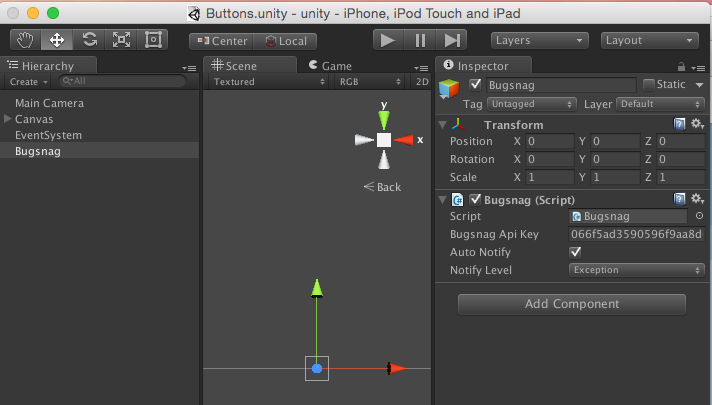
Task: Toggle handle rotation Local button
Action: [x=285, y=41]
